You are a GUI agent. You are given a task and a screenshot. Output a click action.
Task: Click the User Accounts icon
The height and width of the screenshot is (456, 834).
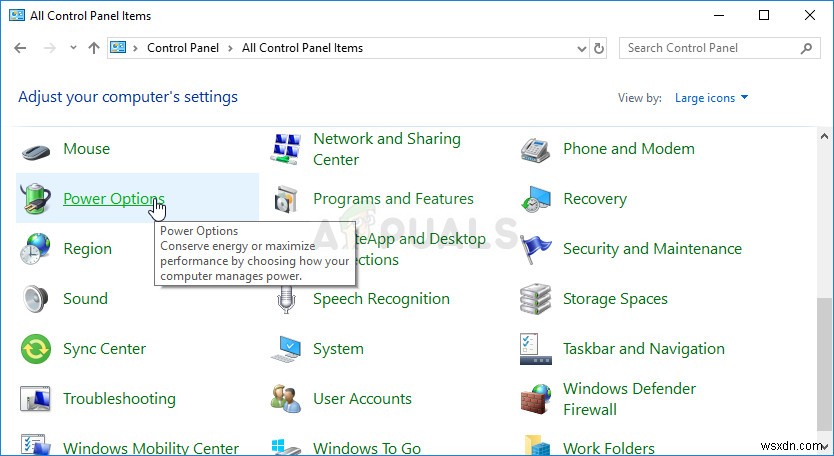[x=286, y=399]
